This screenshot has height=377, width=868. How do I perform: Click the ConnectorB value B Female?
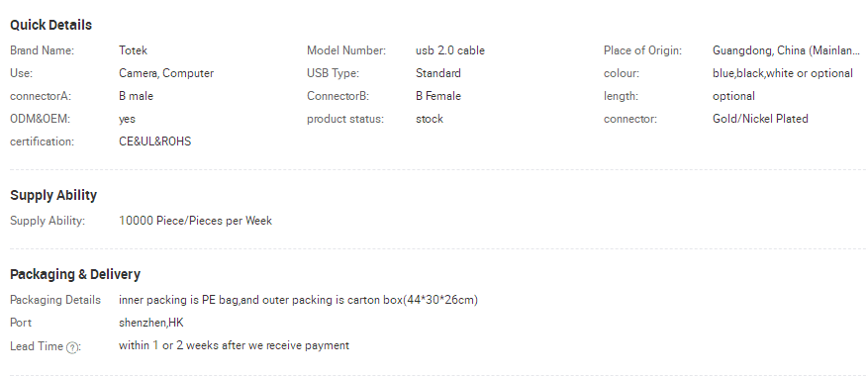pos(437,96)
